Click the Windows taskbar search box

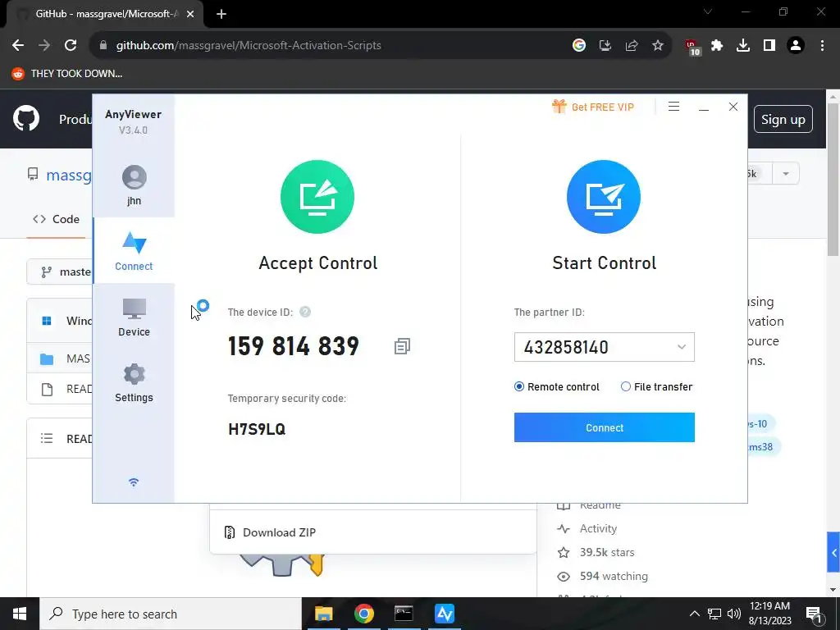[171, 614]
